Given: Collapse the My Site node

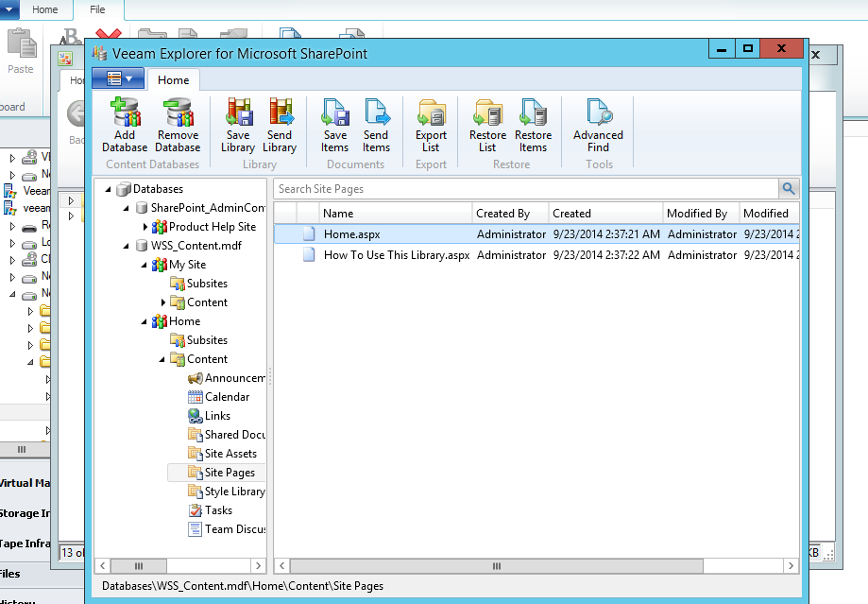Looking at the screenshot, I should [145, 265].
